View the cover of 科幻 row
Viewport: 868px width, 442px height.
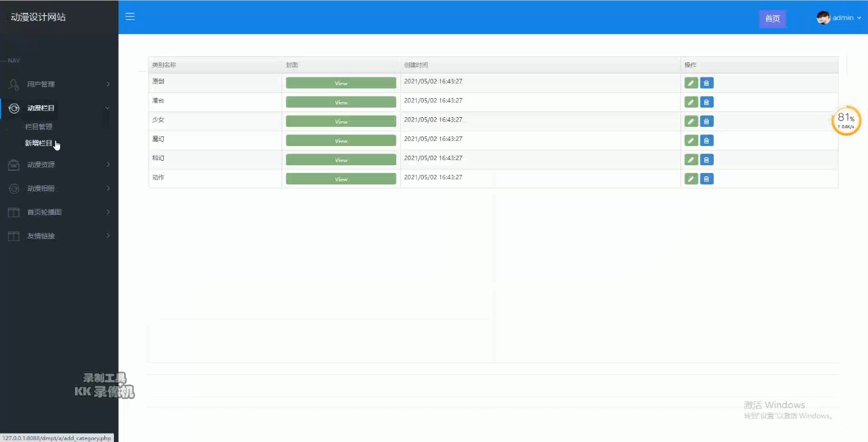341,160
